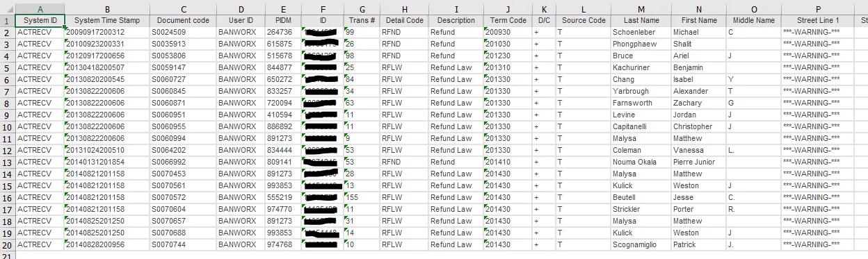Select cell with document code S0064202

click(x=183, y=150)
